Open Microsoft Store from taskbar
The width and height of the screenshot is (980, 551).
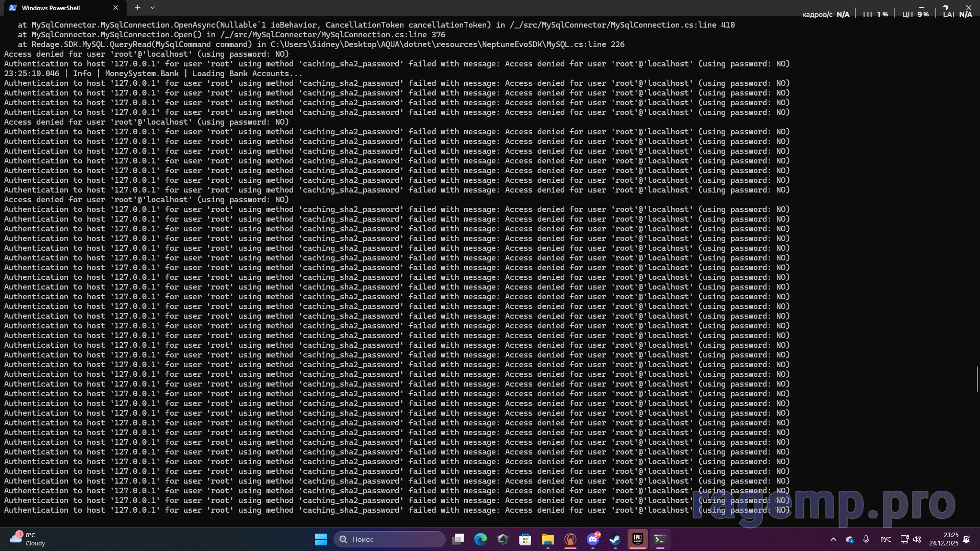click(525, 539)
